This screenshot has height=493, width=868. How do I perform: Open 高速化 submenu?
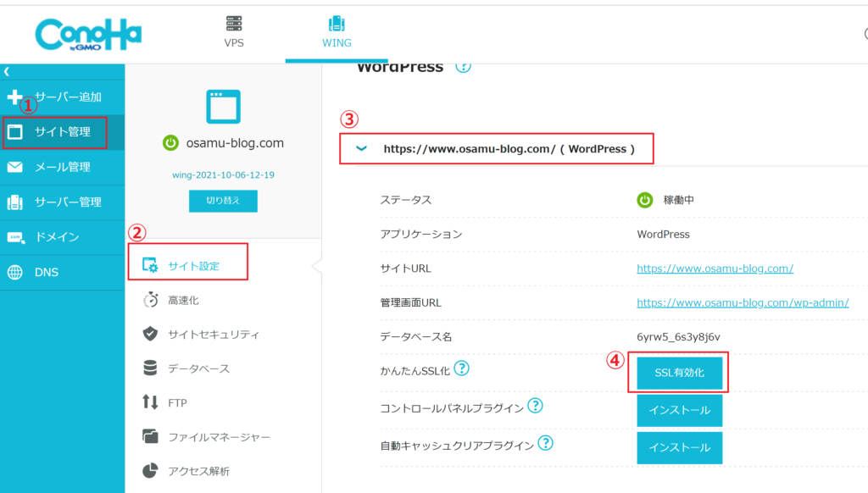(x=183, y=301)
